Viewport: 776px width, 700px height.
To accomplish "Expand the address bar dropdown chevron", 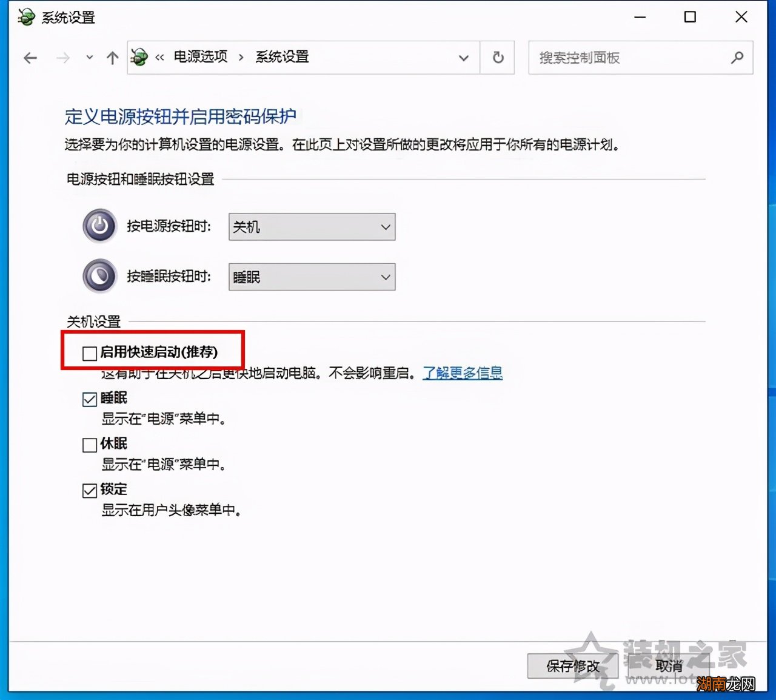I will pyautogui.click(x=464, y=58).
